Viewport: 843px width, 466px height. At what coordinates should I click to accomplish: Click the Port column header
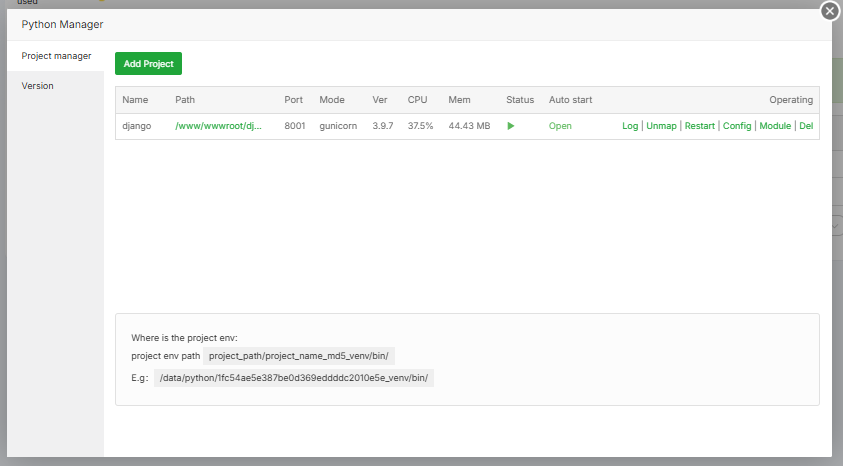pyautogui.click(x=294, y=100)
